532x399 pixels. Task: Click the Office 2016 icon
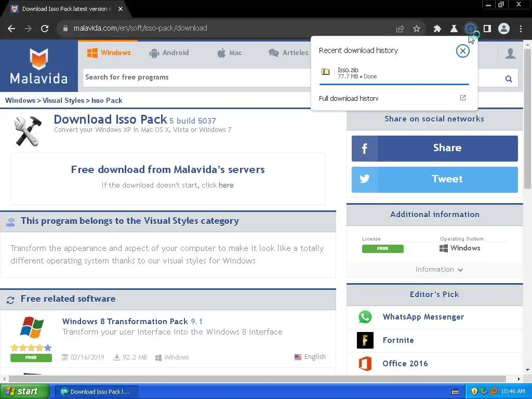(x=365, y=364)
